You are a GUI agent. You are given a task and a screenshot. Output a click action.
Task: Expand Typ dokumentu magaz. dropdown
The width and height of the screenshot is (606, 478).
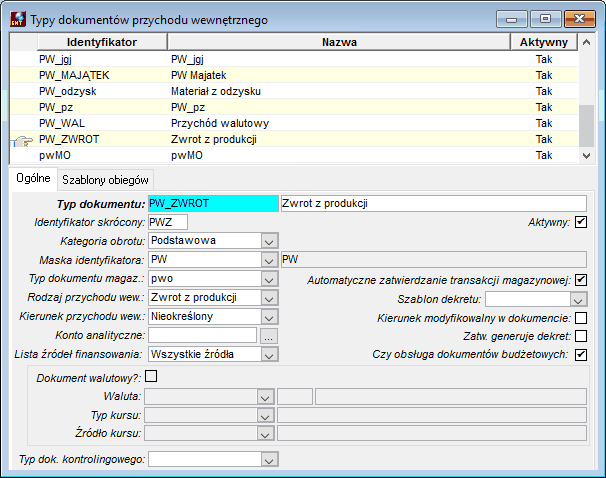pyautogui.click(x=269, y=279)
